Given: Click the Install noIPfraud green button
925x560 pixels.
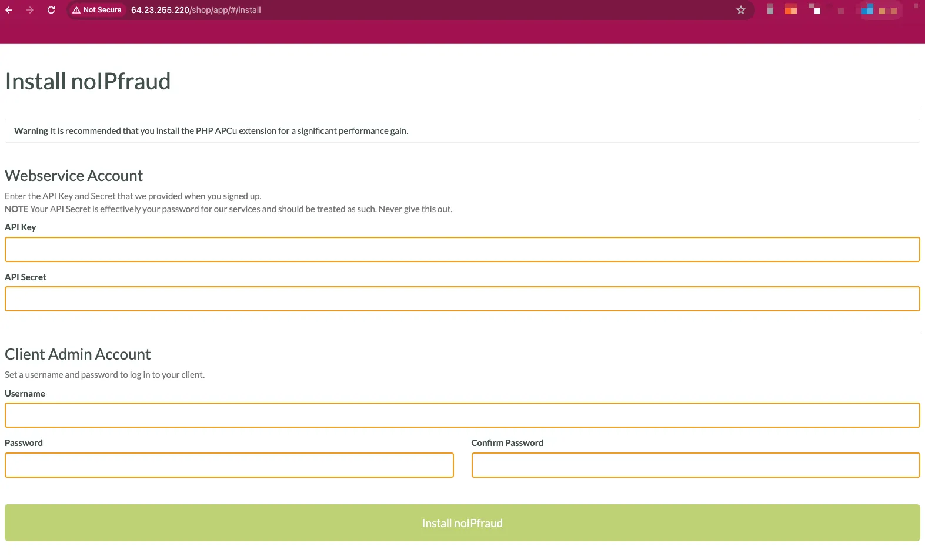Looking at the screenshot, I should tap(462, 523).
